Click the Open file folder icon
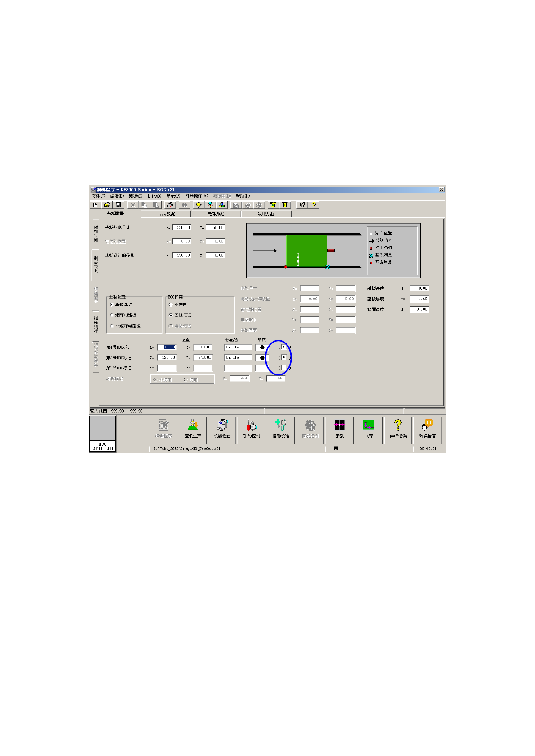535x756 pixels. point(106,205)
